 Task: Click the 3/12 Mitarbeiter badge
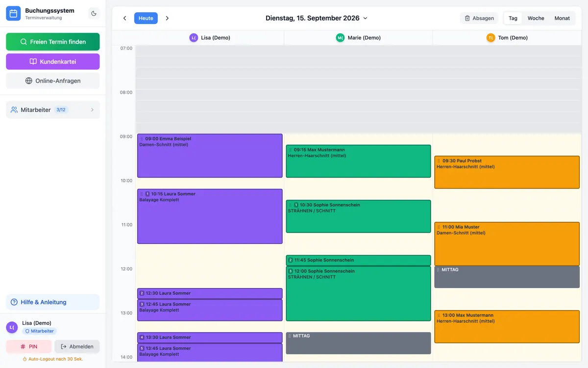(x=61, y=110)
